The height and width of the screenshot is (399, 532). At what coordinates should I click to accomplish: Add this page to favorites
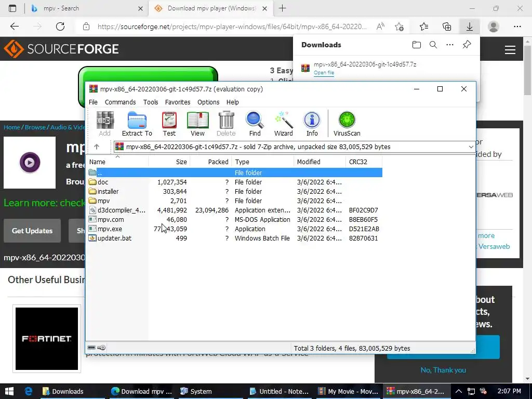400,26
